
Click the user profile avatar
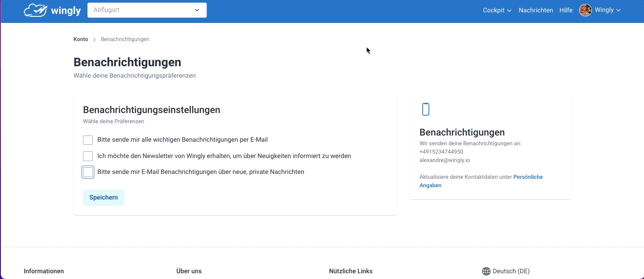pos(585,10)
